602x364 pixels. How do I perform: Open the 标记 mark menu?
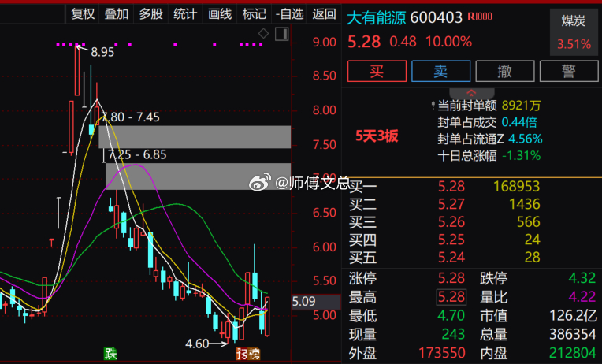pos(255,14)
